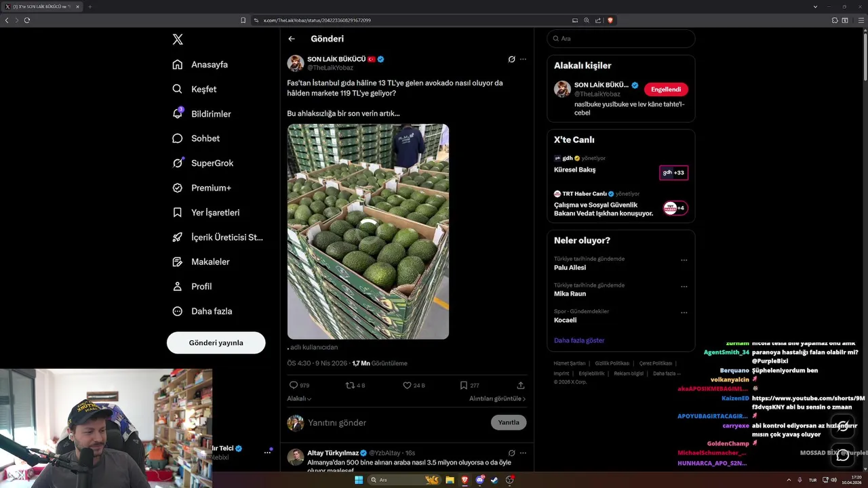Click the zoom magnifier icon in address bar
Screen dimensions: 868x488
587,20
